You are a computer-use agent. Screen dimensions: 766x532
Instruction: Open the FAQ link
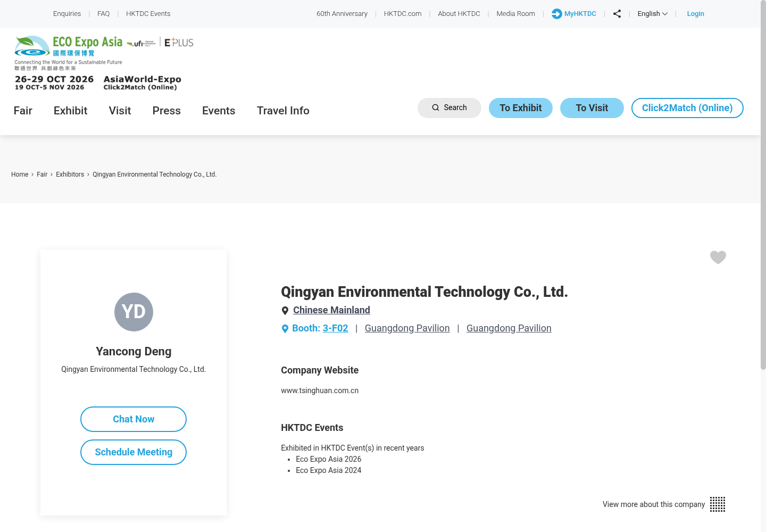pos(104,14)
